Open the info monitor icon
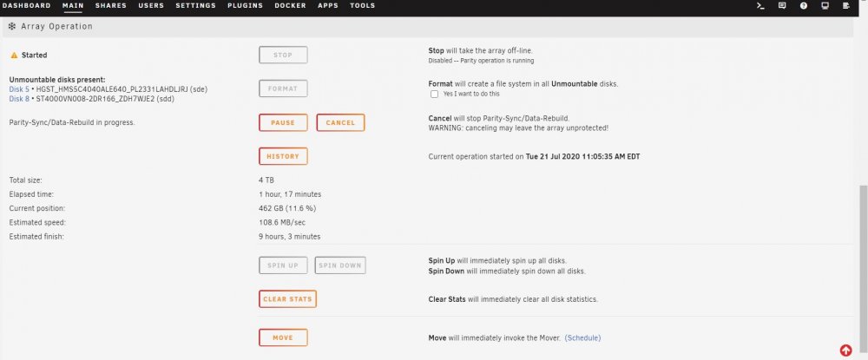 tap(825, 5)
